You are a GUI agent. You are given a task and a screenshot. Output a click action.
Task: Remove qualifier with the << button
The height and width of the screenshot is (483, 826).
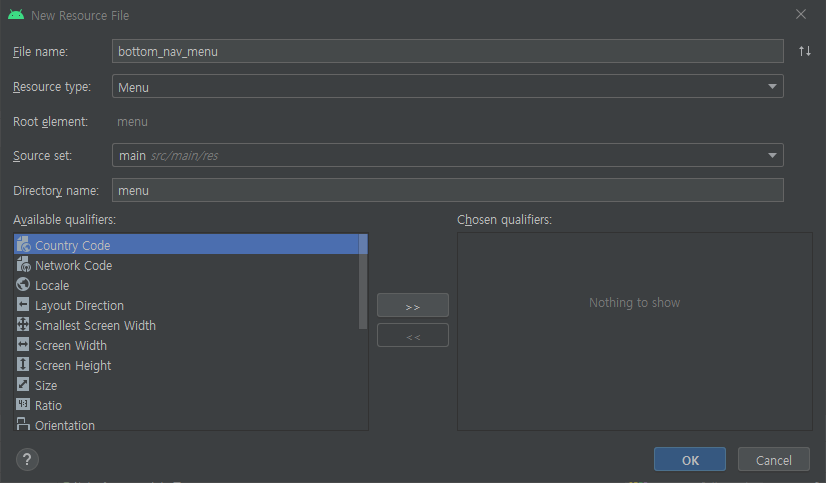[413, 336]
